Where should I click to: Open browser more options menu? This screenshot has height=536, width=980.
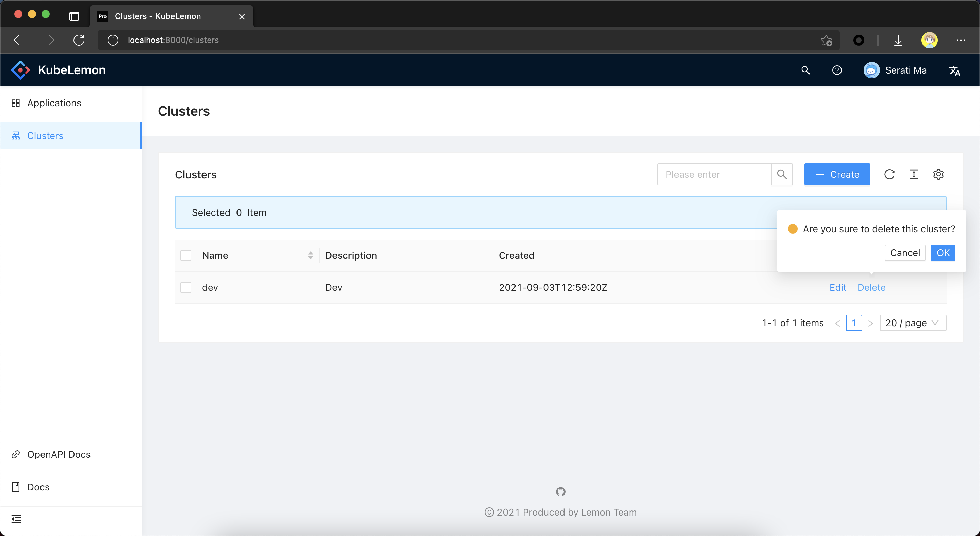961,40
